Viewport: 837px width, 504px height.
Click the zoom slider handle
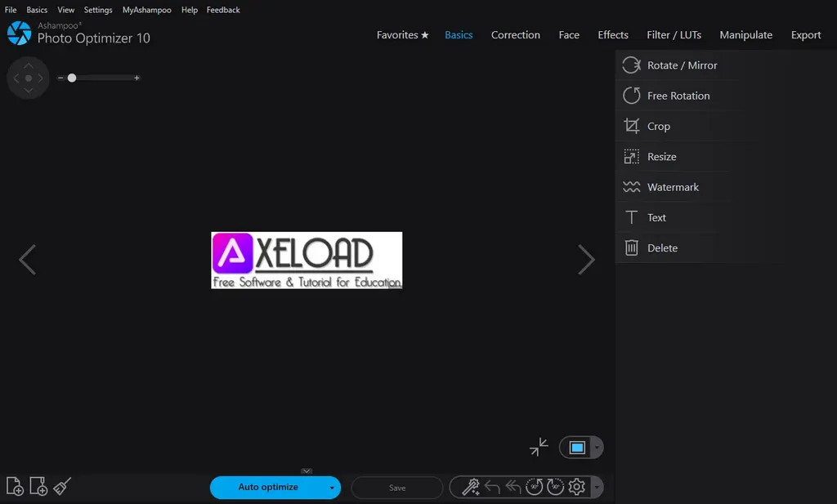coord(72,78)
